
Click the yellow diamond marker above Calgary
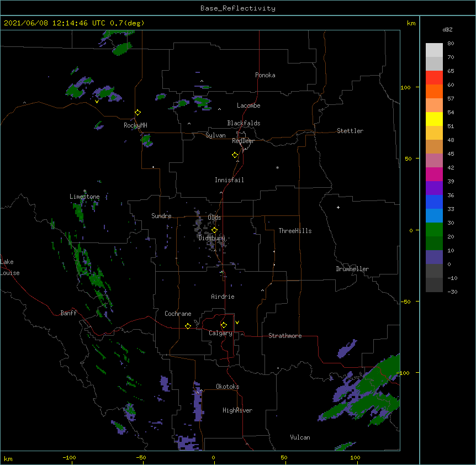click(x=224, y=325)
